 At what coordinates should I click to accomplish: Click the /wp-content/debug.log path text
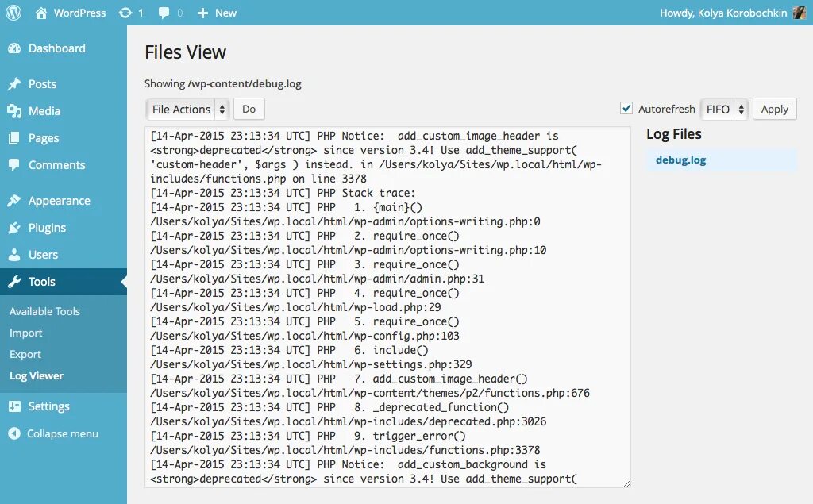[245, 83]
